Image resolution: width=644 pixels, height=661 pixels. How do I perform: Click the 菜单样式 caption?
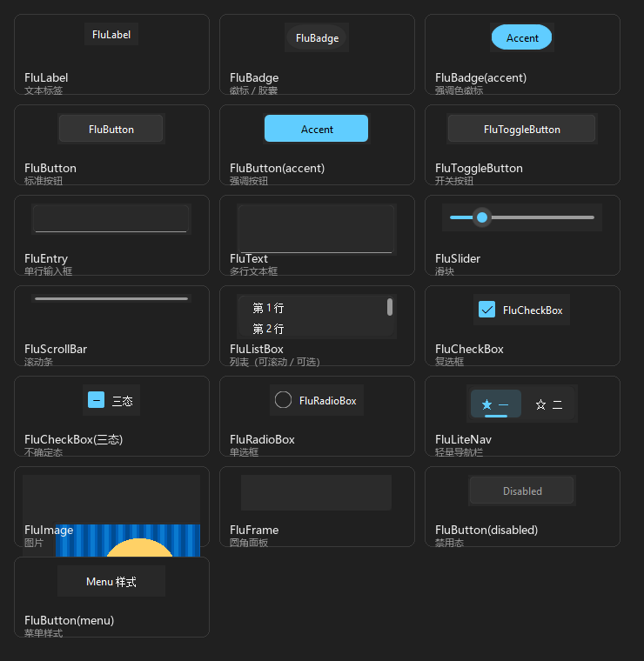[44, 633]
